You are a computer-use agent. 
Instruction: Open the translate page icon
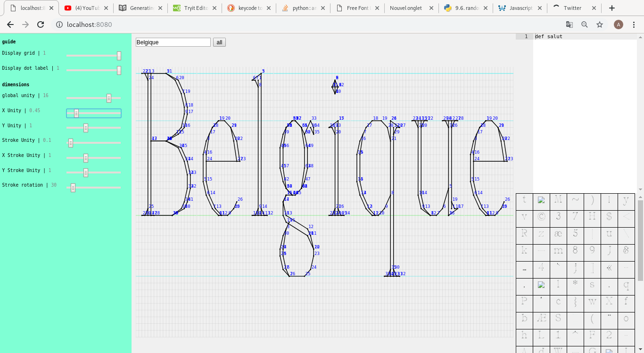[570, 25]
